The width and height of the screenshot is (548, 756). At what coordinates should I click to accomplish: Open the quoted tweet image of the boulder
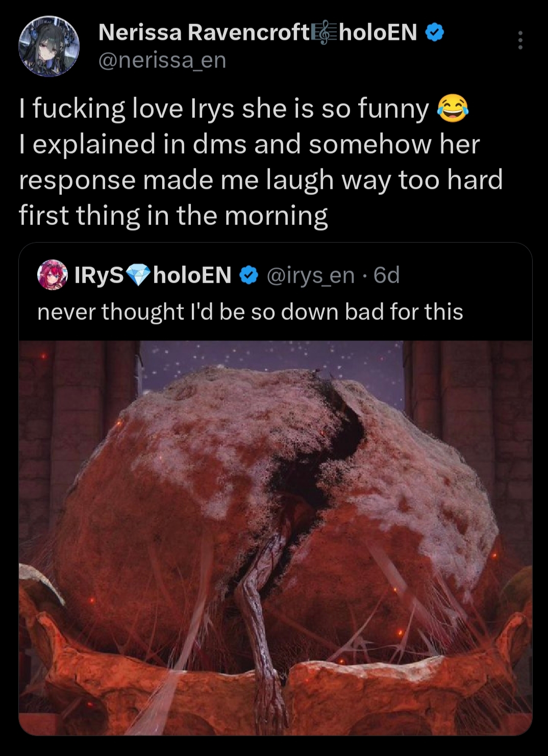[276, 538]
